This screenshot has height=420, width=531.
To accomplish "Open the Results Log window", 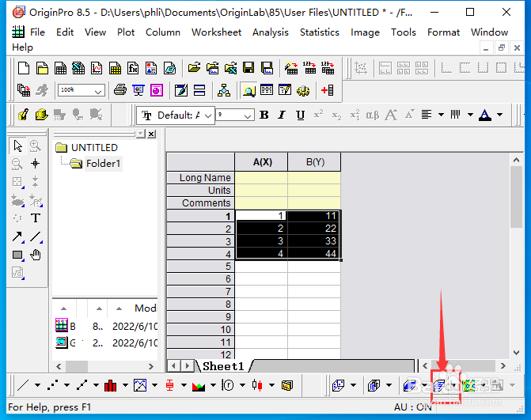I will 267,90.
